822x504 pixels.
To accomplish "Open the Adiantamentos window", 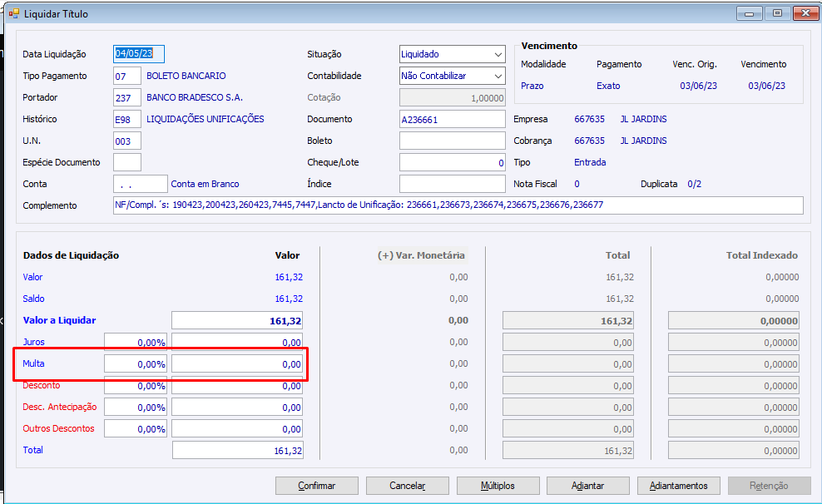I will pos(678,486).
